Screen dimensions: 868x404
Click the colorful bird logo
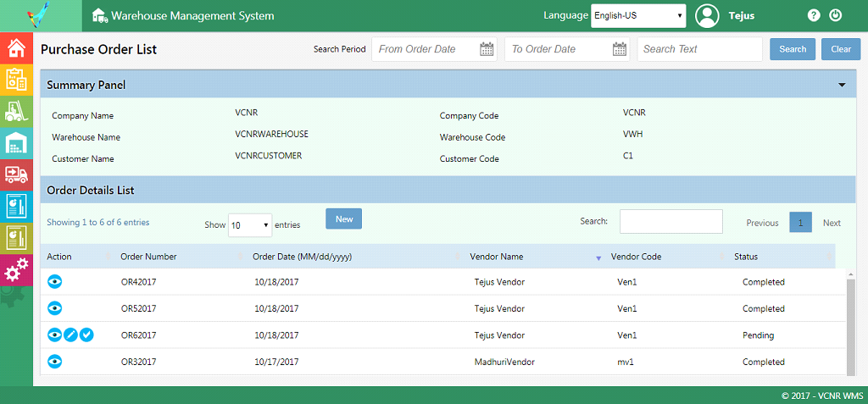(39, 15)
